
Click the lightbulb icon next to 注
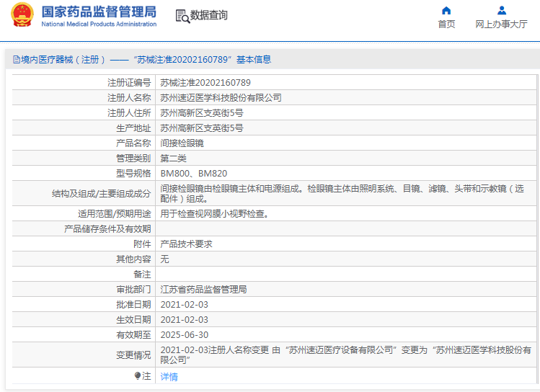coord(138,375)
